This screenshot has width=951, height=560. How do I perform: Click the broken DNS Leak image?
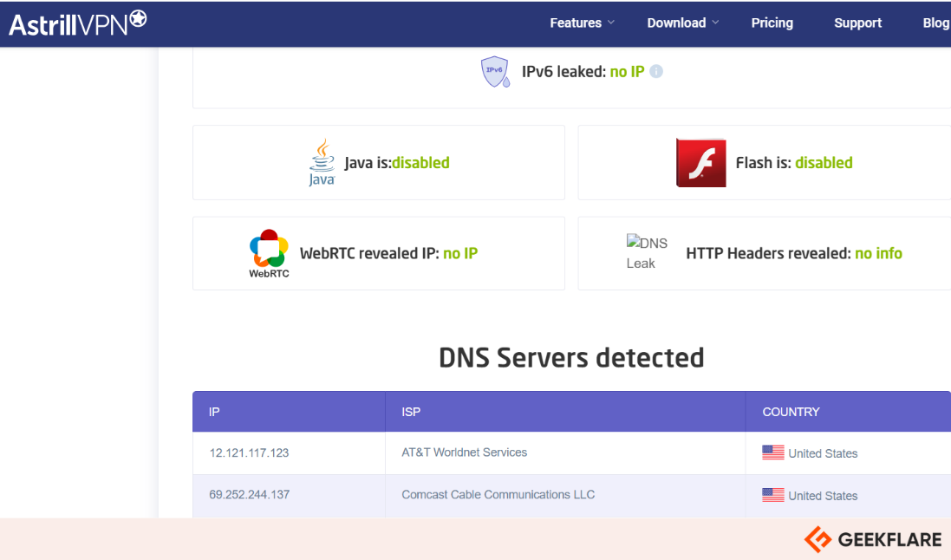coord(647,252)
